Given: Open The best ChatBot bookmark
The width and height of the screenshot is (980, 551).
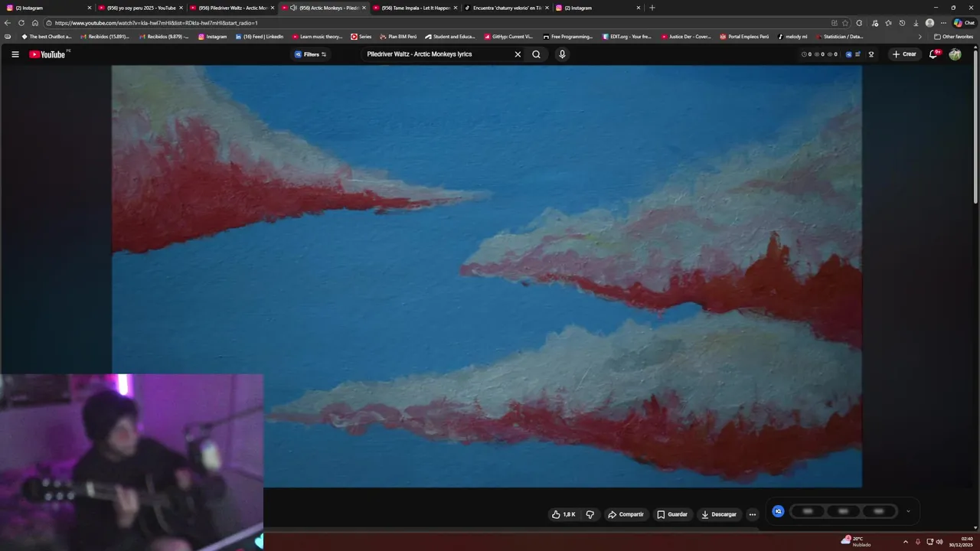Looking at the screenshot, I should [x=46, y=37].
